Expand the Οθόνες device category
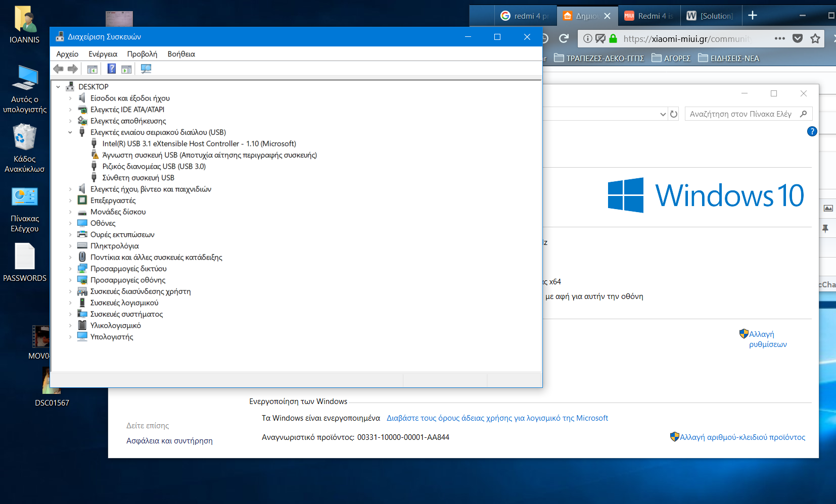The image size is (836, 504). 70,223
